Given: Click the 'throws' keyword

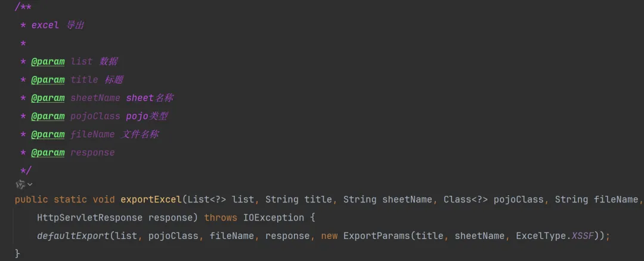Looking at the screenshot, I should (x=221, y=217).
